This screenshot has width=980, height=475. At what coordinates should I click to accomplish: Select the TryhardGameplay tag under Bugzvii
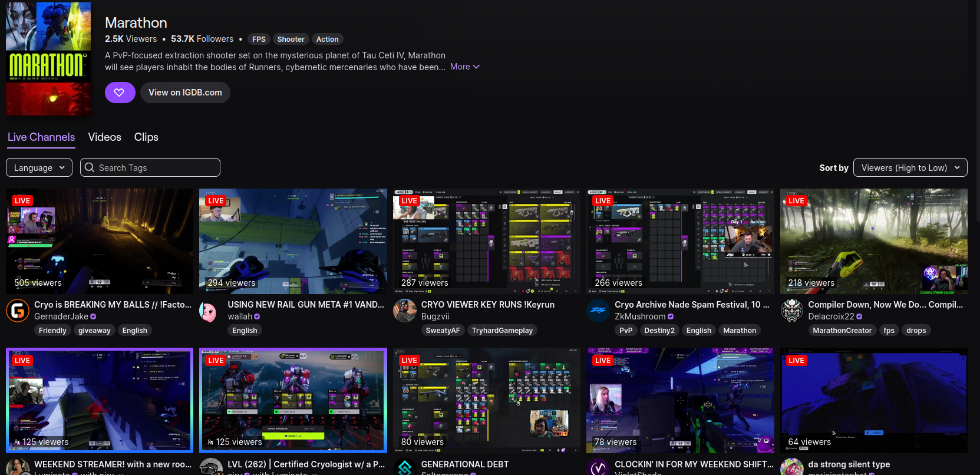503,331
